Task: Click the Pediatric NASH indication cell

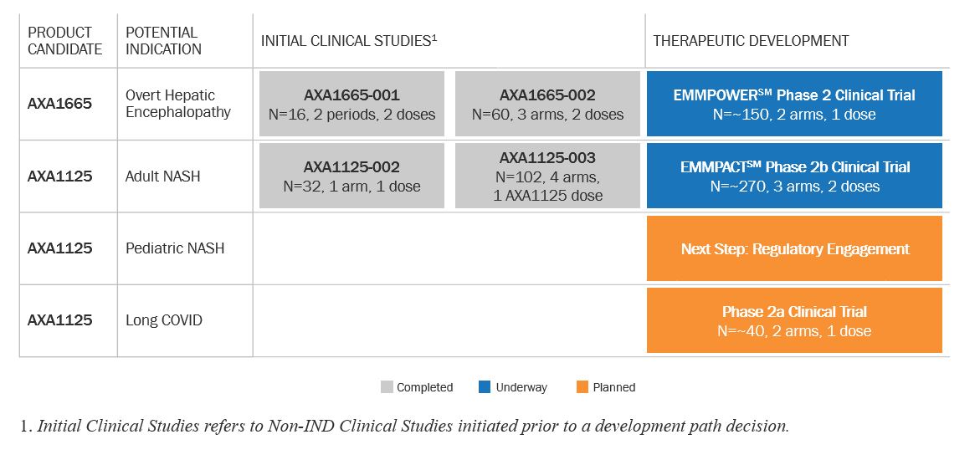Action: tap(175, 248)
